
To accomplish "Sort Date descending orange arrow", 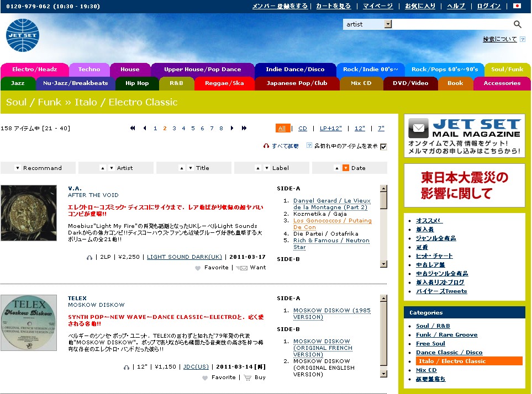I will [346, 168].
